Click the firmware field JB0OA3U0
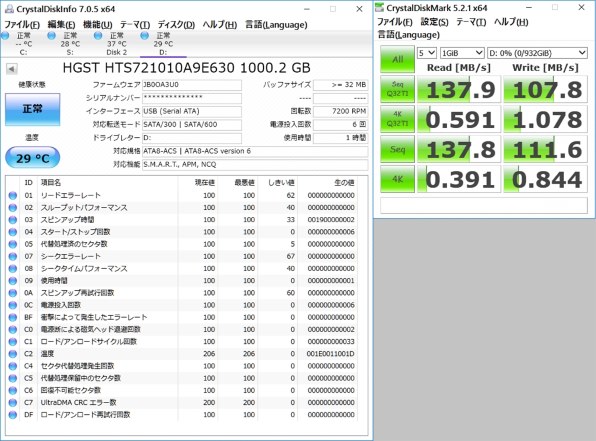The height and width of the screenshot is (441, 596). click(x=192, y=85)
